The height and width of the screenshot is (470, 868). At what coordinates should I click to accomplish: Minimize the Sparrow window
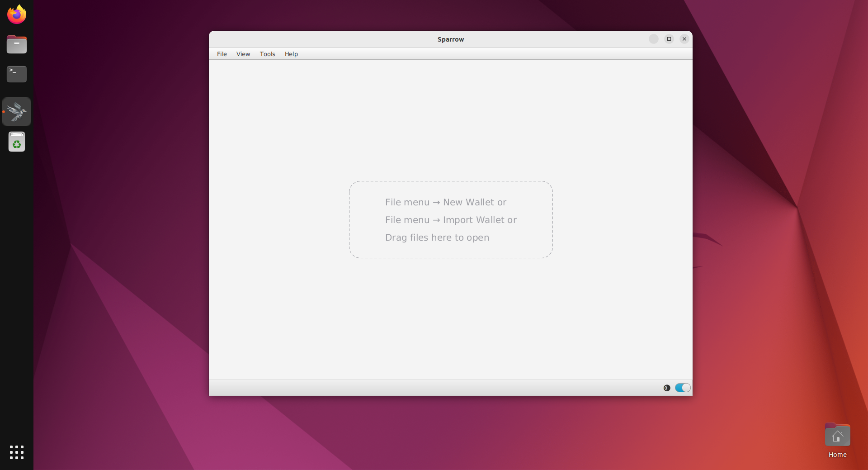tap(654, 39)
